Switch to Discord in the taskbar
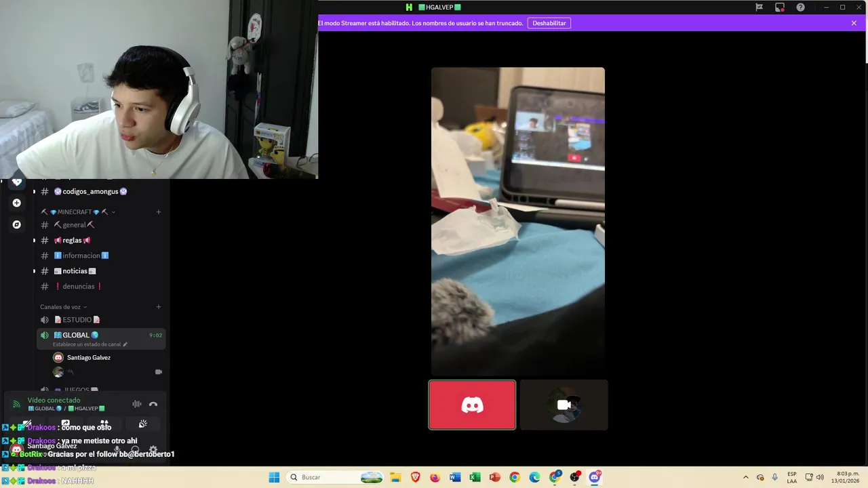Viewport: 868px width, 488px height. click(x=595, y=477)
